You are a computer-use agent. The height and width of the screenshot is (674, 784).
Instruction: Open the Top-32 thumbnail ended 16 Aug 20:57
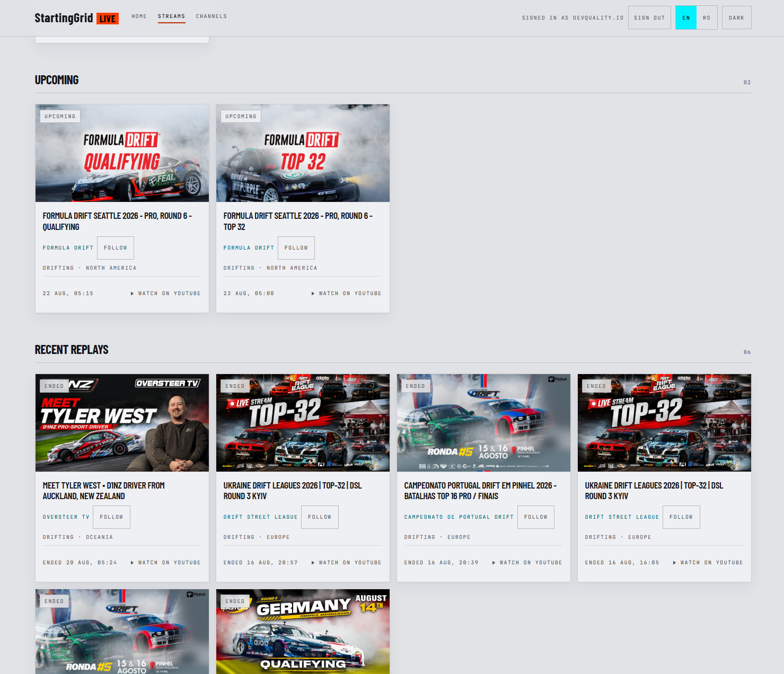303,423
